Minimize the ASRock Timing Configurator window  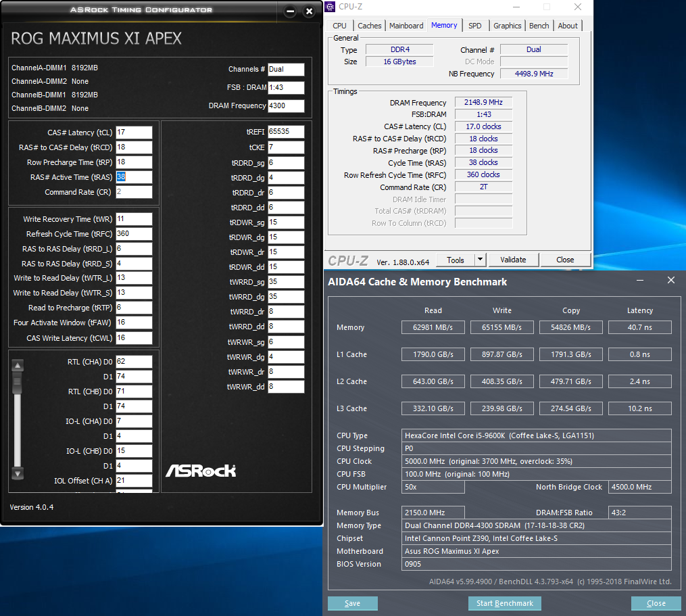click(x=290, y=11)
